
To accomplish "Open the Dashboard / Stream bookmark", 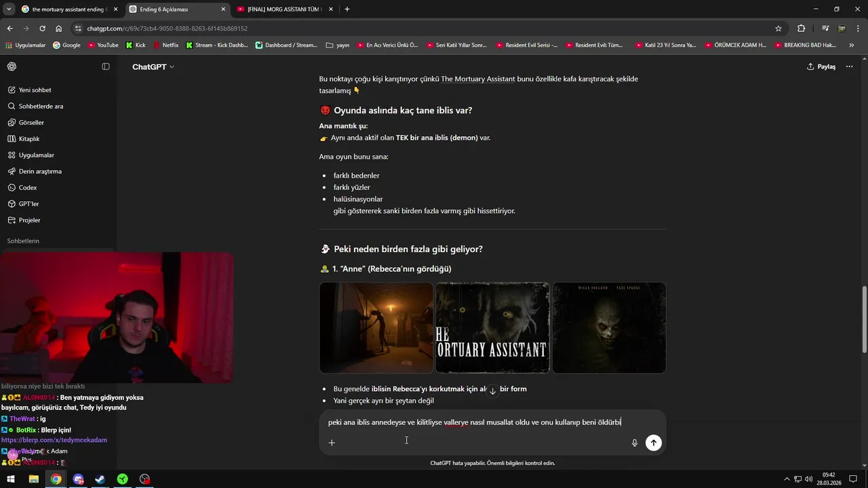I will pos(286,45).
